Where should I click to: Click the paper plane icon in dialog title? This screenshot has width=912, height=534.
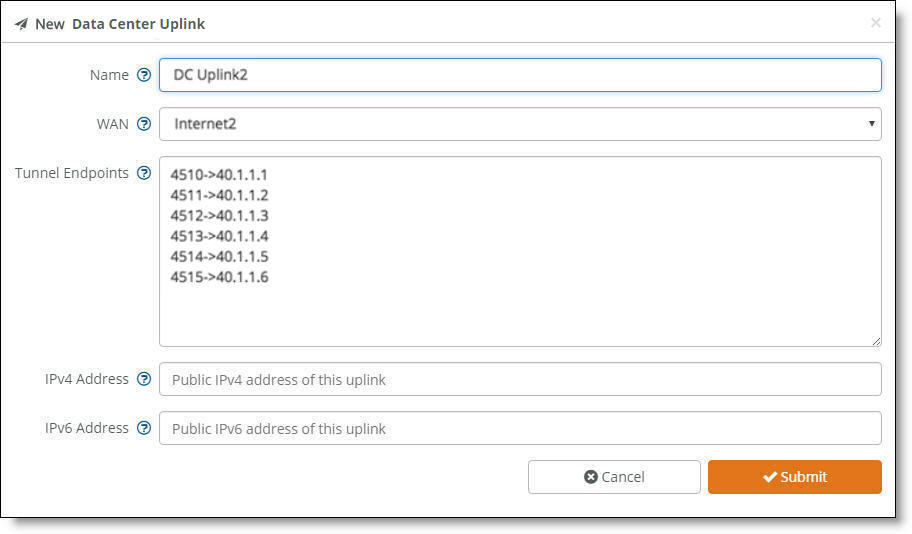(22, 24)
